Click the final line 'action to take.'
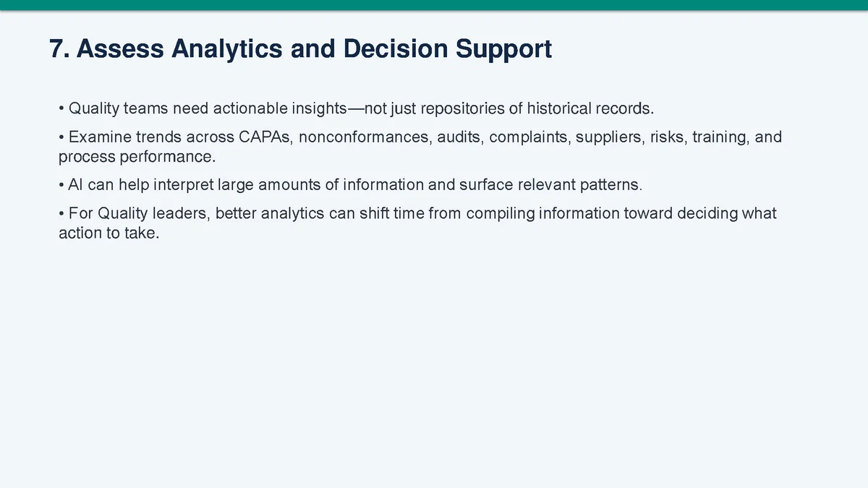Viewport: 868px width, 488px height. [108, 234]
